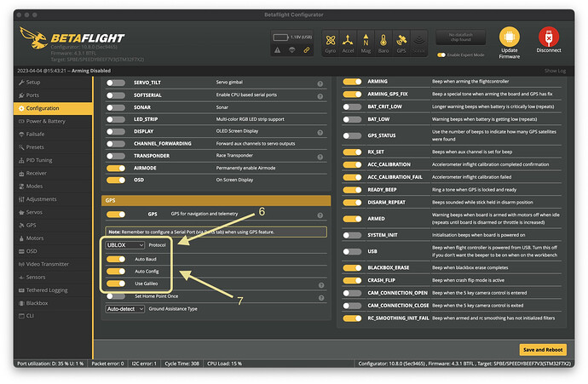Enable the SERVO_TILT feature switch
The height and width of the screenshot is (384, 588).
(116, 83)
